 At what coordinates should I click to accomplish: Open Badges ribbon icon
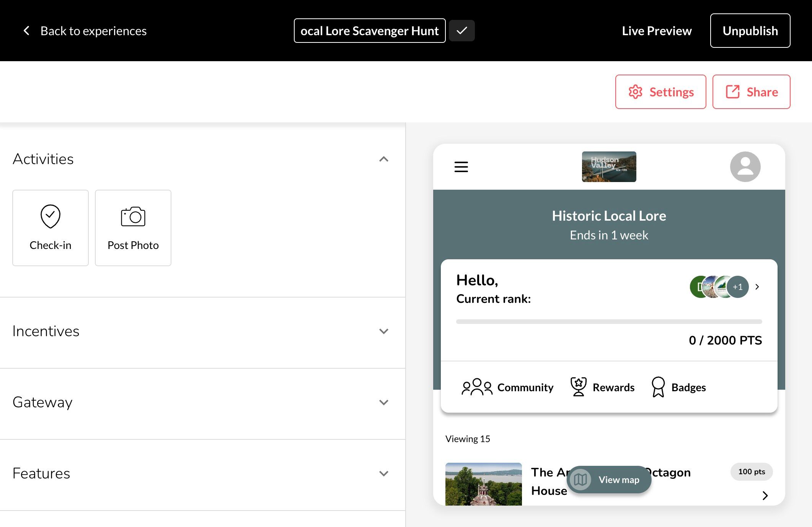[x=658, y=387]
